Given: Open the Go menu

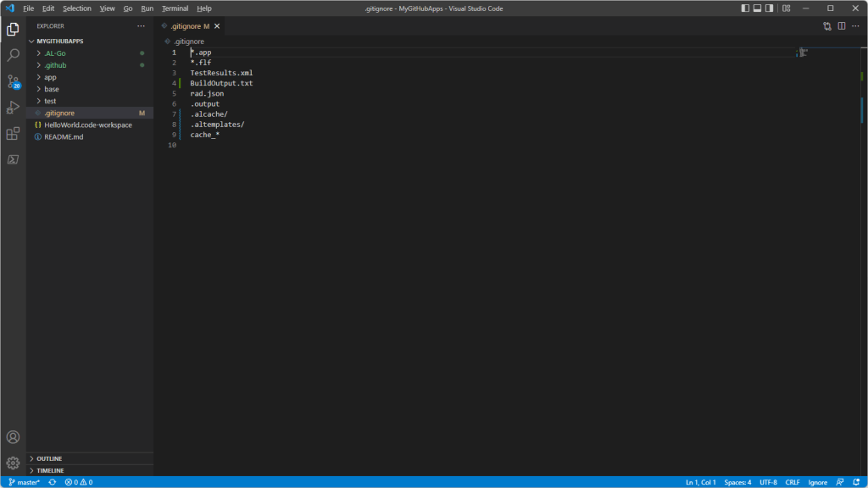Looking at the screenshot, I should 128,8.
